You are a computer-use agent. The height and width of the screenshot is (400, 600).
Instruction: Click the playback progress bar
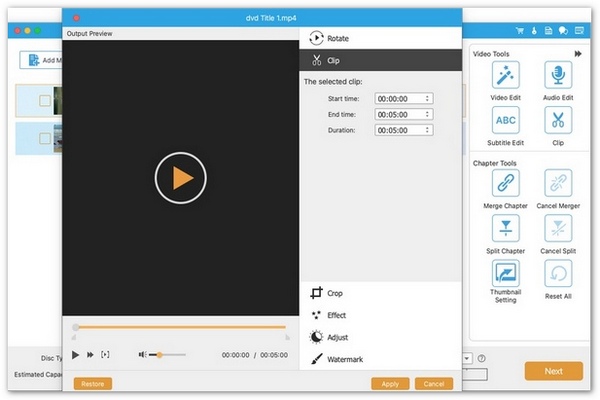(x=180, y=327)
